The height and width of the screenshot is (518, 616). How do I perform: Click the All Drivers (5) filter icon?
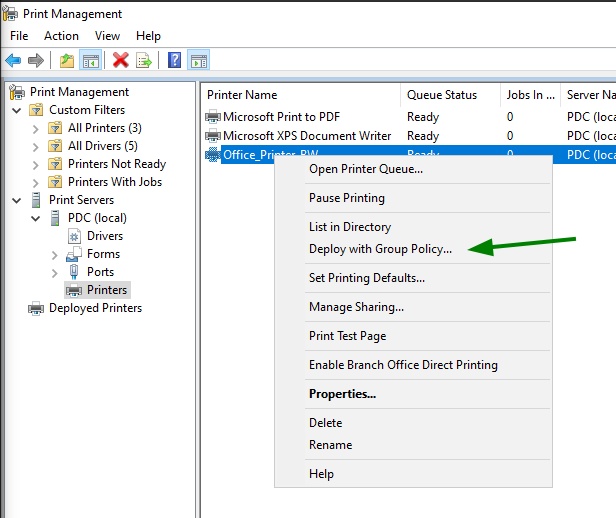coord(55,146)
